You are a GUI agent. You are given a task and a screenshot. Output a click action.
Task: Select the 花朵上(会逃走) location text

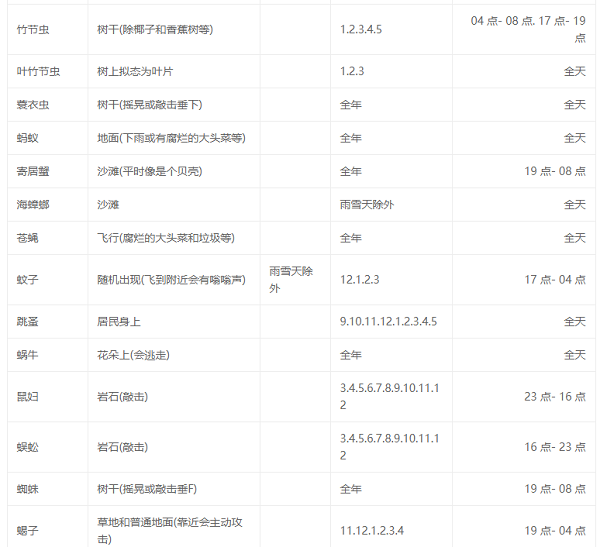pos(138,354)
